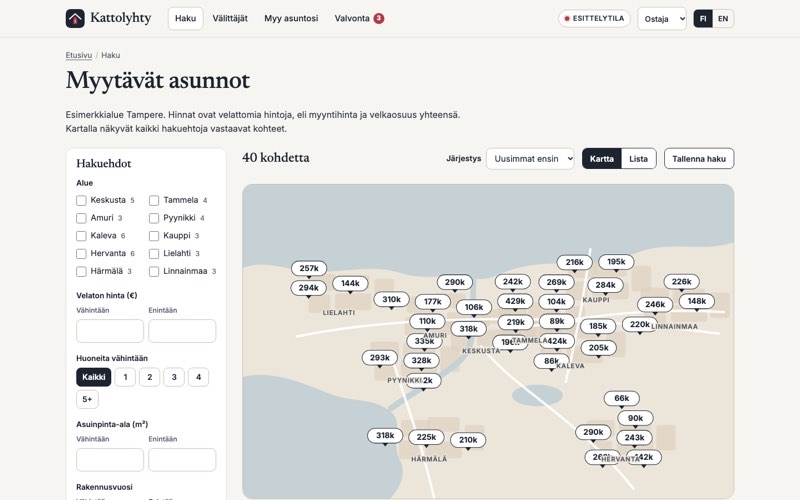Viewport: 800px width, 500px height.
Task: Check the Kauppi area box
Action: click(154, 236)
